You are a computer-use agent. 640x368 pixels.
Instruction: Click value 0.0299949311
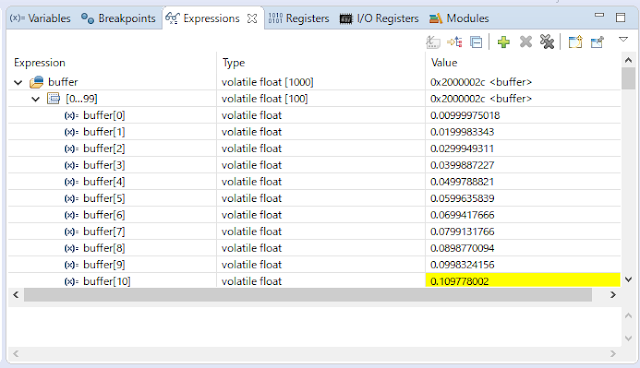(462, 149)
